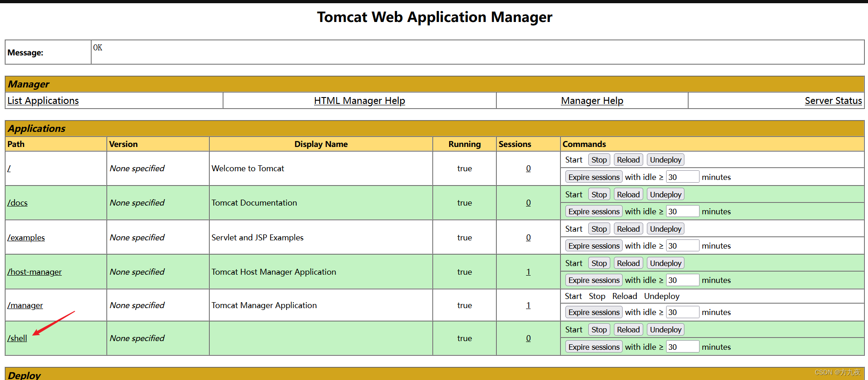The width and height of the screenshot is (868, 380).
Task: Focus idle minutes field for /examples
Action: tap(683, 246)
